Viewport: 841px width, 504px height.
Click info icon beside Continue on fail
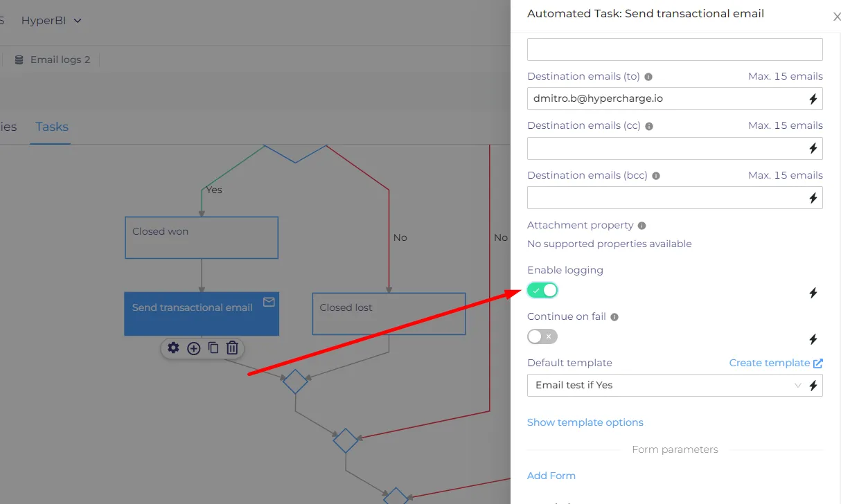pyautogui.click(x=614, y=317)
